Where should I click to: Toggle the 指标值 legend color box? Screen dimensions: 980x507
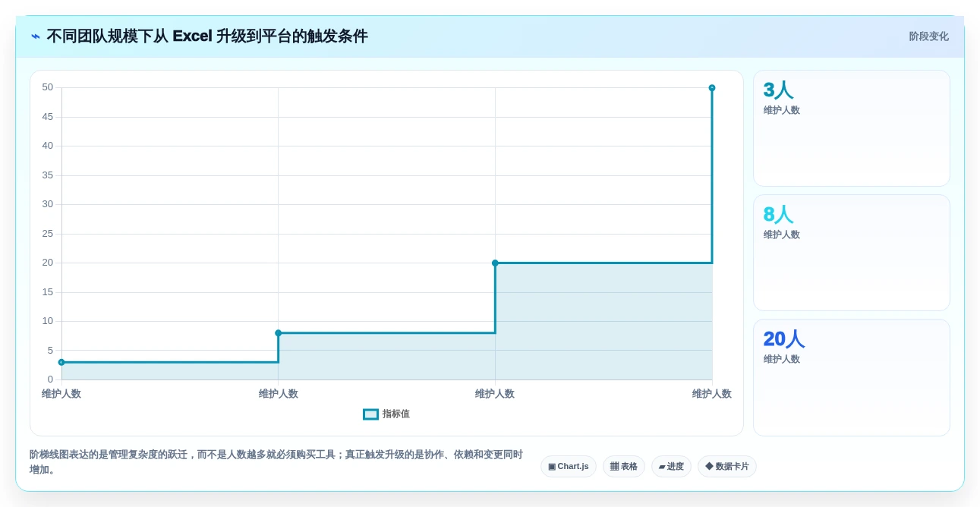tap(370, 414)
